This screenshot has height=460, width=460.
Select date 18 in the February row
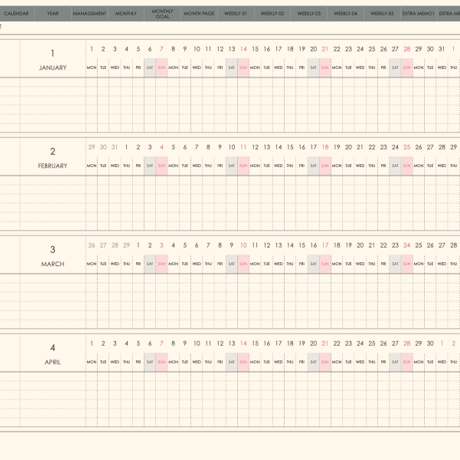(325, 147)
